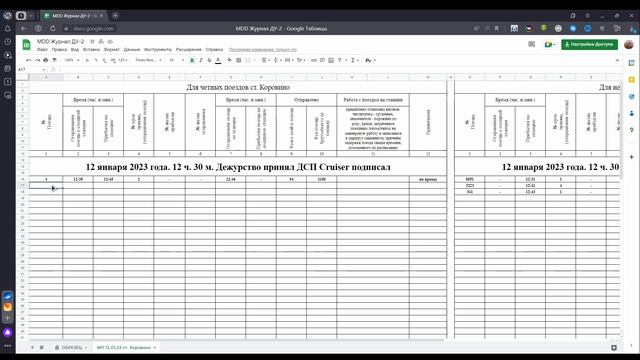Open the horizontal align dropdown

[x=265, y=60]
